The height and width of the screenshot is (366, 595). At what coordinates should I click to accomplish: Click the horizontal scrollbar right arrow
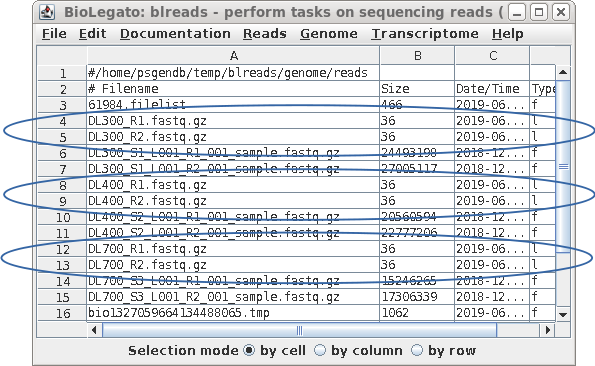pos(547,330)
